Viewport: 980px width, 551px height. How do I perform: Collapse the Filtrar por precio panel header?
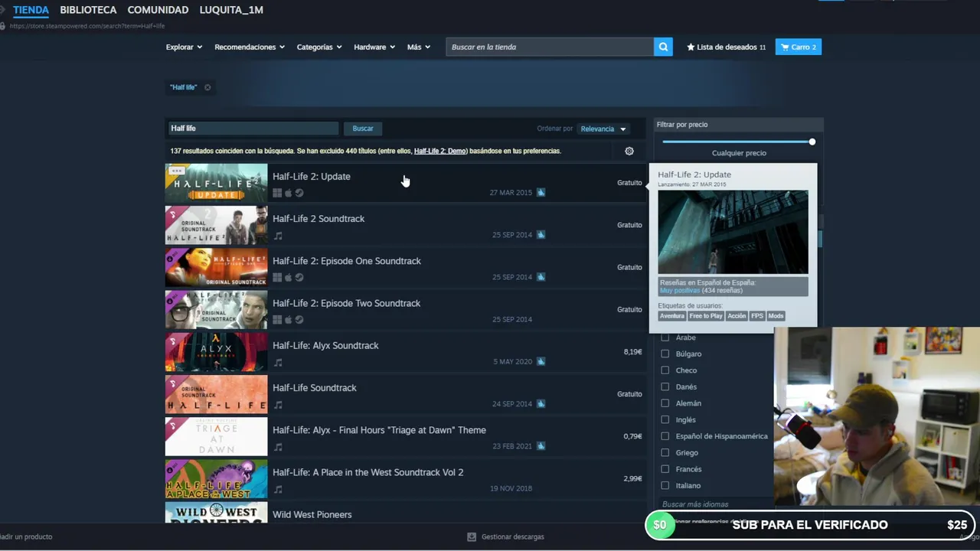[739, 124]
